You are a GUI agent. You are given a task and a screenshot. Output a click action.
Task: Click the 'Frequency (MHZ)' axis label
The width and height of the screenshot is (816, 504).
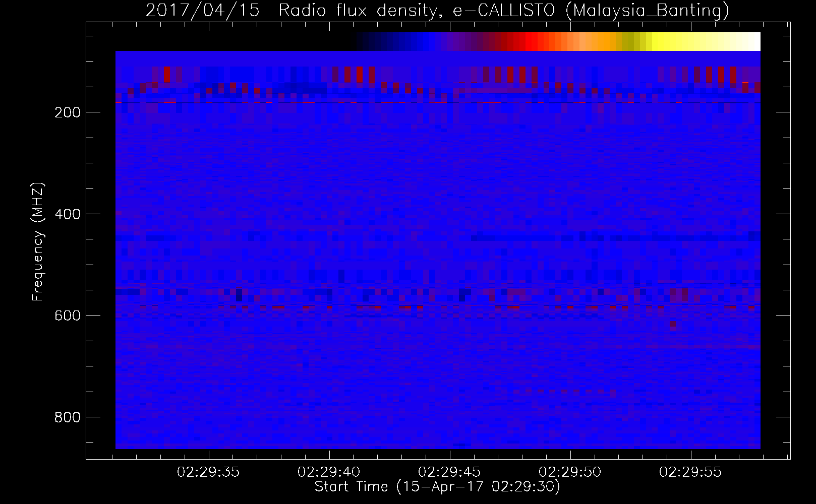(38, 241)
